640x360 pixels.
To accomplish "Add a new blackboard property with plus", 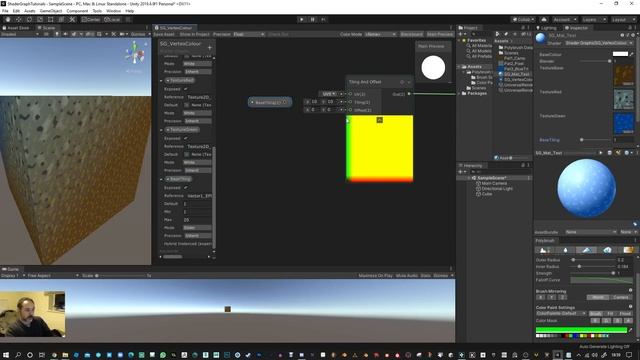I will pos(210,48).
